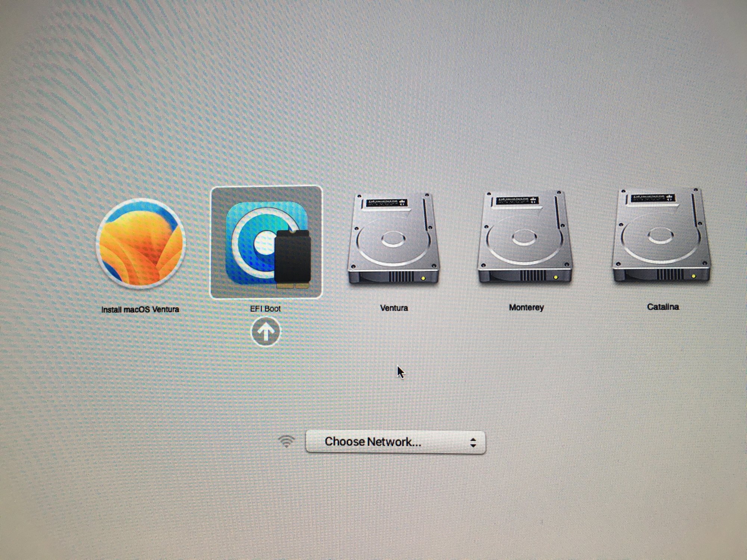
Task: Click the yellow LED on the Catalina drive
Action: point(693,276)
